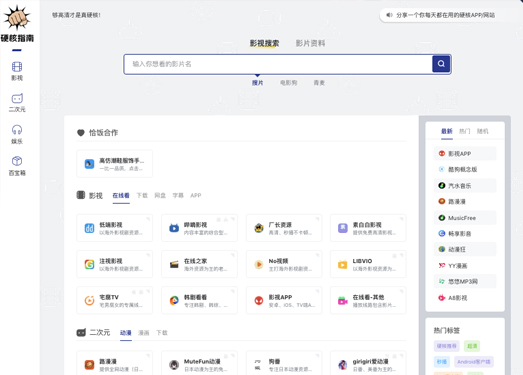The image size is (523, 375).
Task: Click the purple 硬核推荐 tag
Action: coord(447,346)
